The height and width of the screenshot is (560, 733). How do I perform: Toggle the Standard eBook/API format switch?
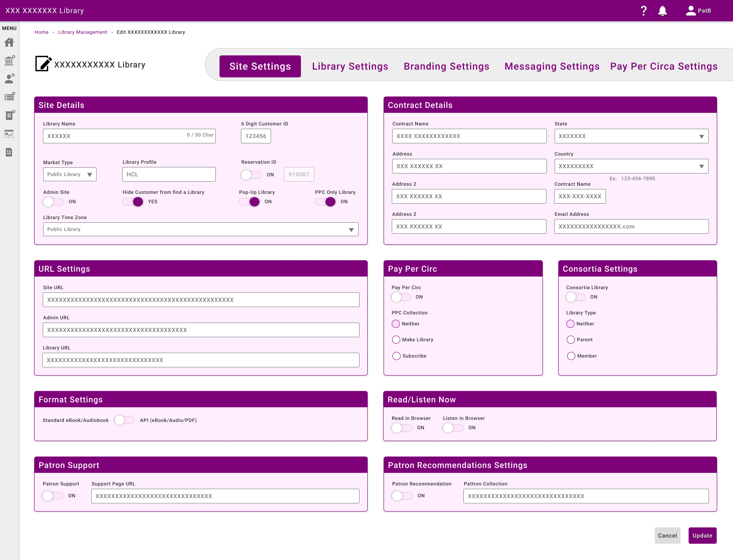[x=124, y=420]
